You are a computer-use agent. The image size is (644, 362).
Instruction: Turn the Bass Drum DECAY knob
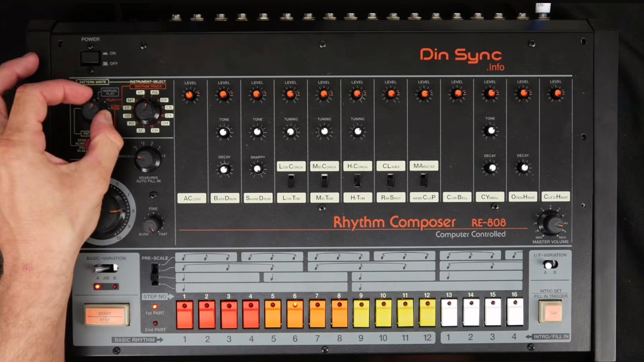click(224, 169)
